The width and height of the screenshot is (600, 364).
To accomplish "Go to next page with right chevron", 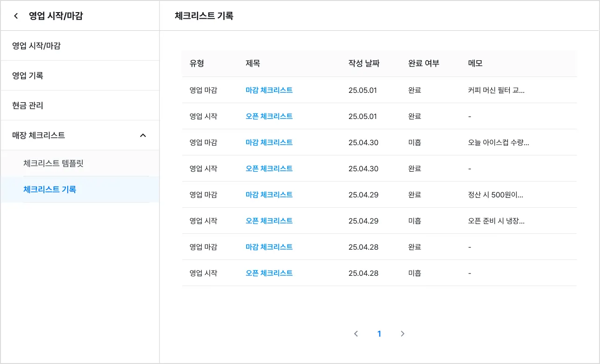I will coord(403,334).
